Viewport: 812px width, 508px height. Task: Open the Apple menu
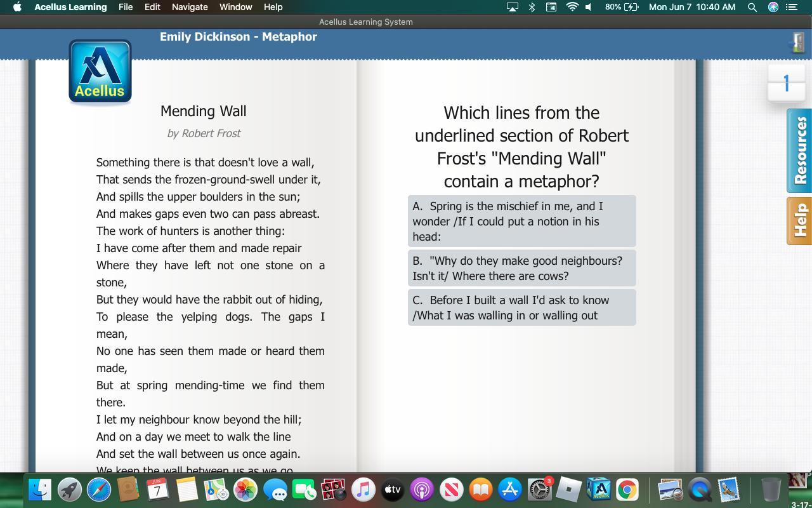click(x=17, y=7)
